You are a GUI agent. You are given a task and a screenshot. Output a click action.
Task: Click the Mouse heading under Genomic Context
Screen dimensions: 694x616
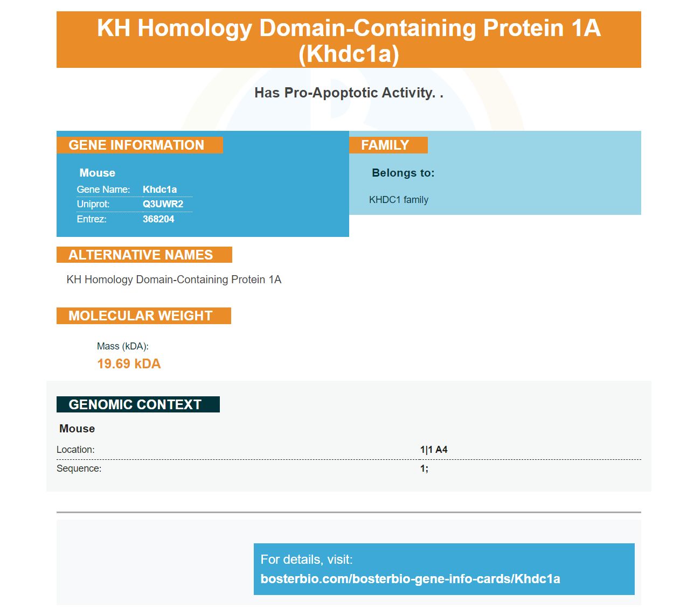coord(77,429)
